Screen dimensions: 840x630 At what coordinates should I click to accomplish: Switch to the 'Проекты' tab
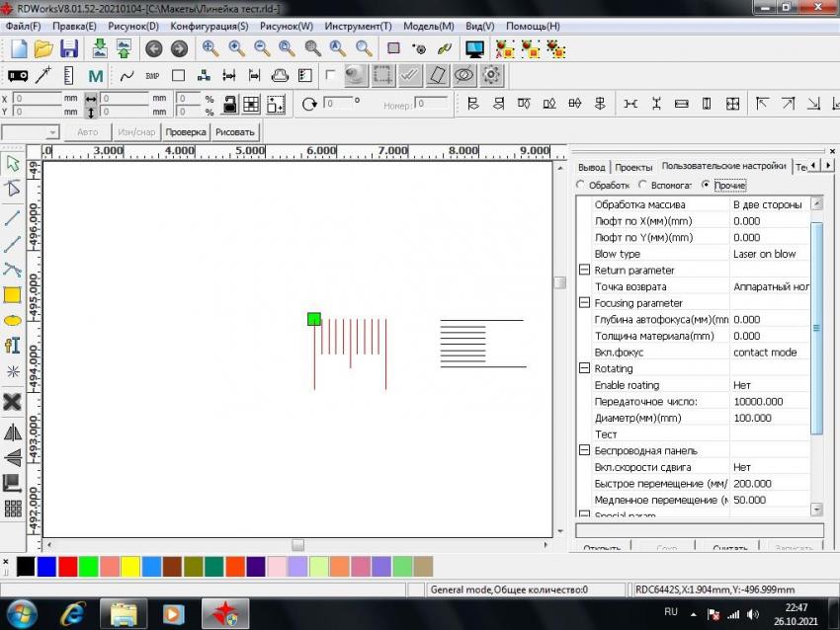(x=633, y=167)
